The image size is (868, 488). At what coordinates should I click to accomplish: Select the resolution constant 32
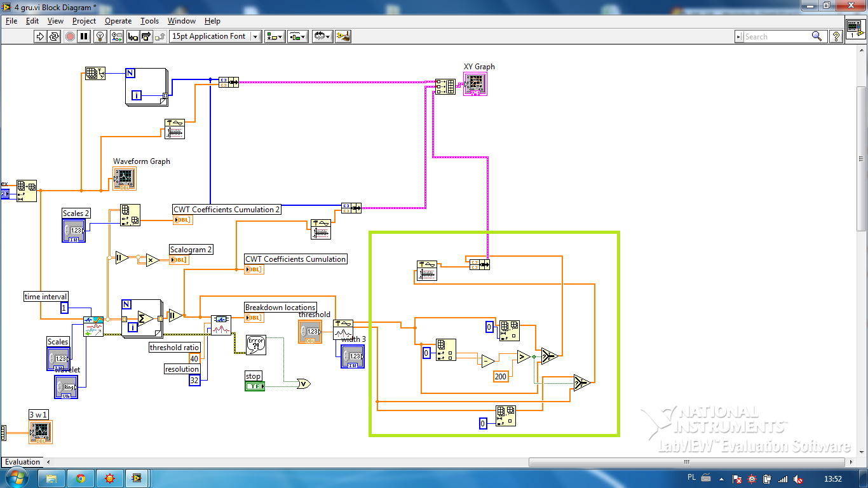point(194,380)
